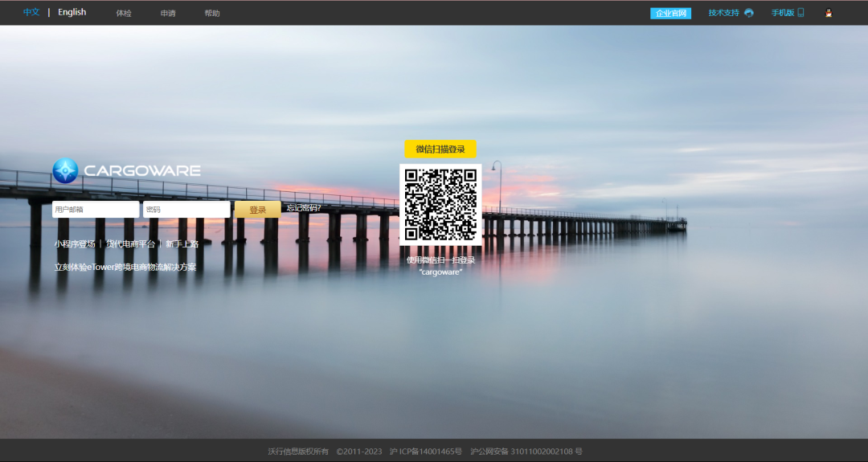Viewport: 868px width, 462px height.
Task: Click the QQ penguin icon in top bar
Action: tap(829, 13)
